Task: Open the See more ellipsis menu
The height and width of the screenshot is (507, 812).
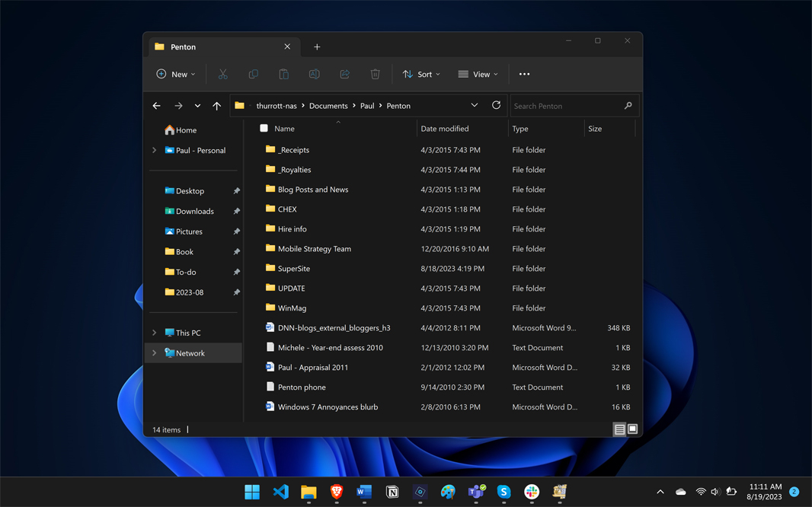Action: point(524,74)
